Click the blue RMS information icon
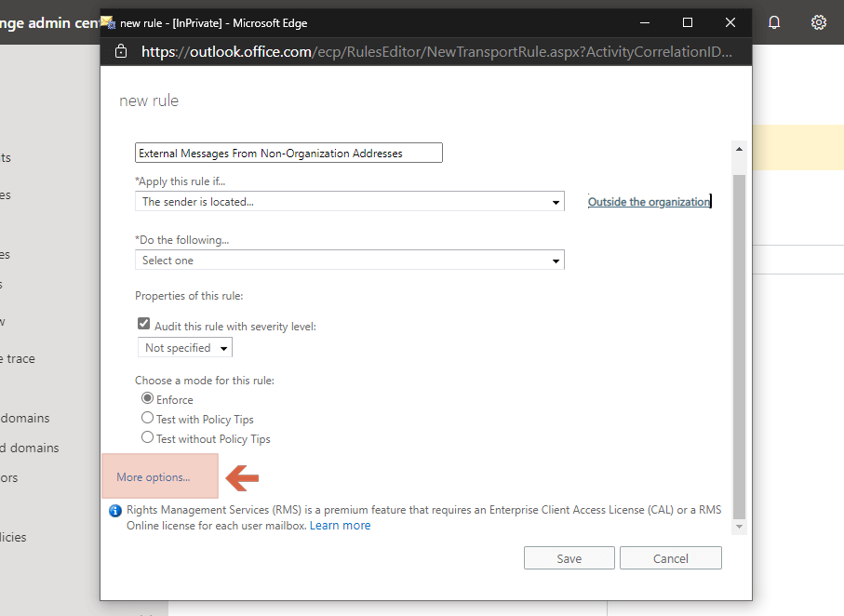This screenshot has width=844, height=616. click(x=115, y=511)
